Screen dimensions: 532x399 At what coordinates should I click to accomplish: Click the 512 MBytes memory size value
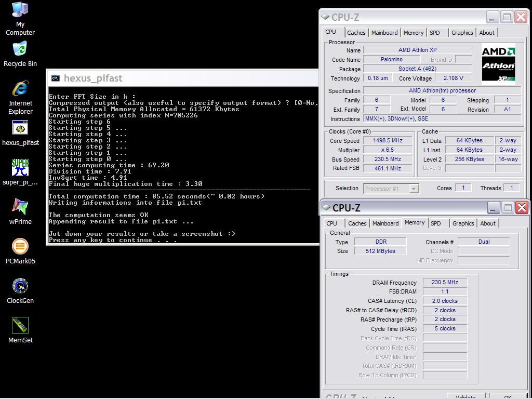(x=381, y=251)
